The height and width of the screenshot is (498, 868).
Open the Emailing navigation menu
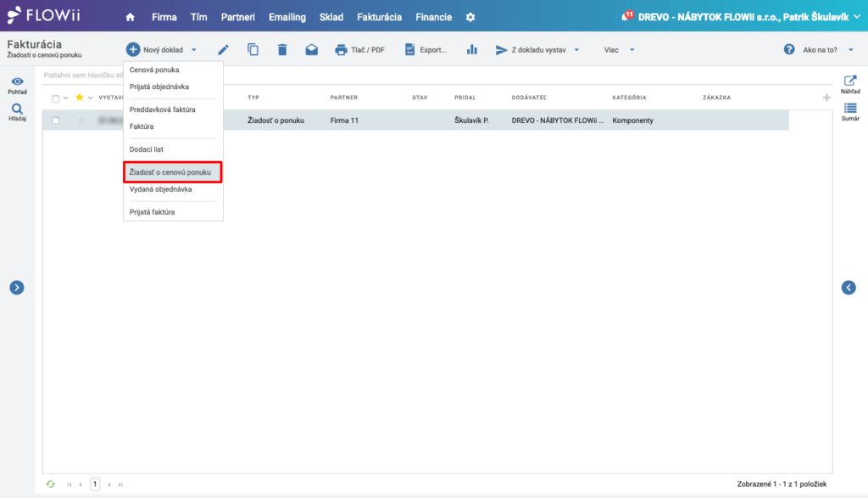[287, 17]
